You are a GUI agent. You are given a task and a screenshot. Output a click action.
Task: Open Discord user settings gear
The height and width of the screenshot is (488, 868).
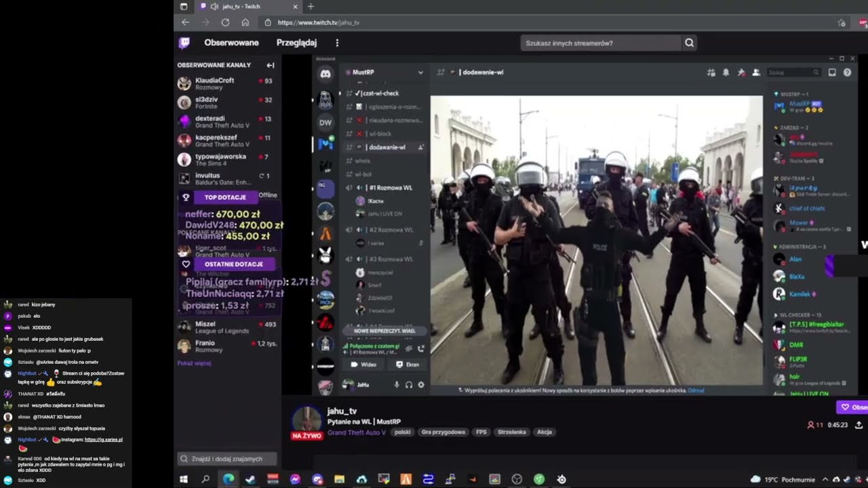point(421,385)
